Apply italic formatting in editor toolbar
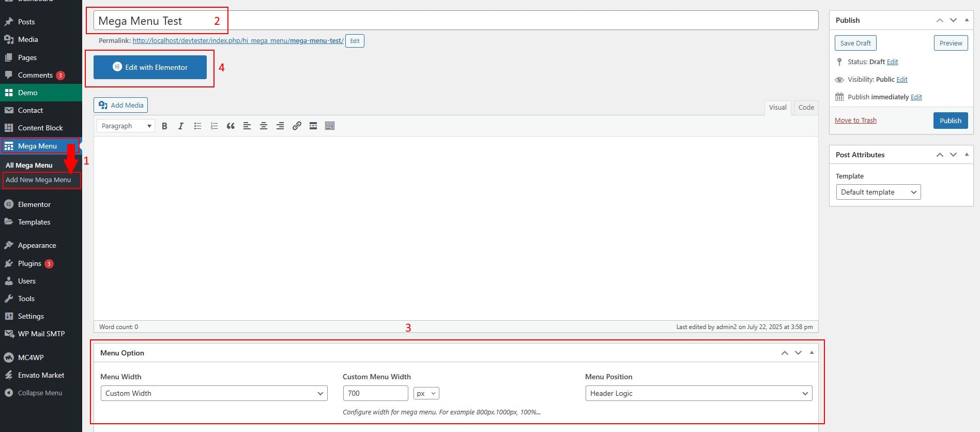The height and width of the screenshot is (432, 980). pos(181,126)
